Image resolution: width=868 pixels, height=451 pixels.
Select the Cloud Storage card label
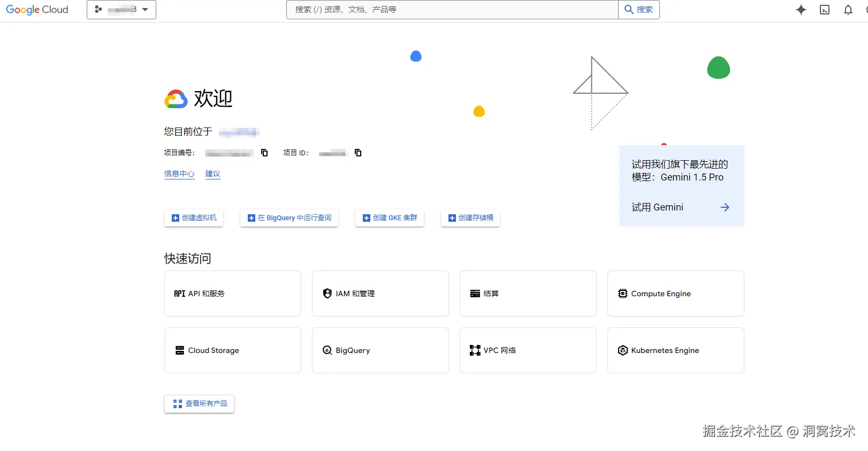pos(214,350)
